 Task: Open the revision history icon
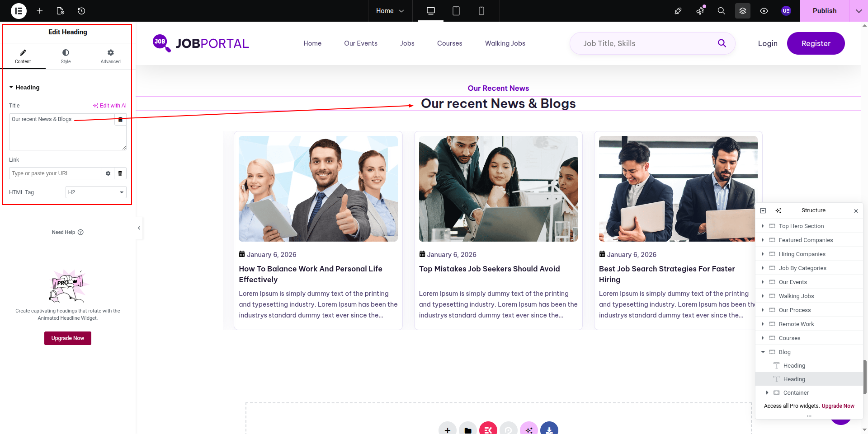[x=81, y=11]
